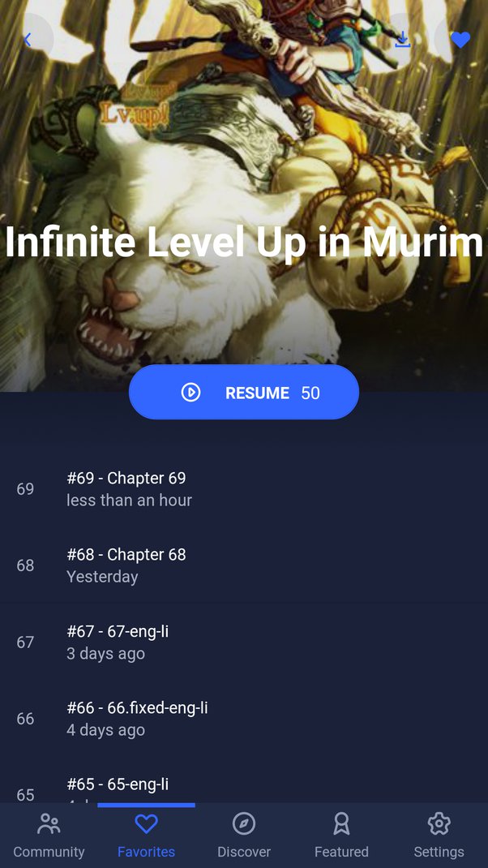Download chapters using the download icon
Screen dimensions: 488x868
pos(403,39)
